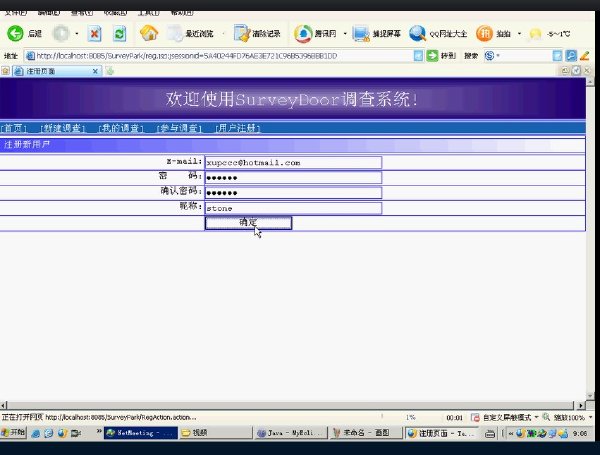Switch to 未命名 - 画图 taskbar item
Screen dimensions: 600x455
(365, 433)
